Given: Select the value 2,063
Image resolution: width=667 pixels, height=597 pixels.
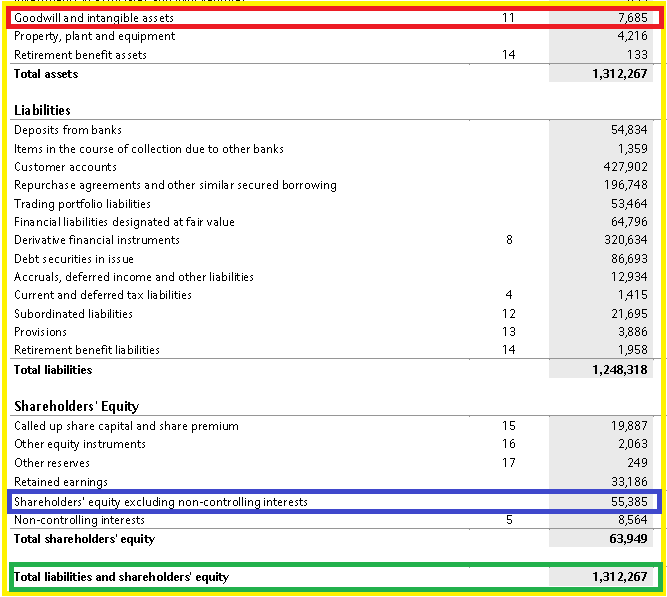Looking at the screenshot, I should point(633,444).
